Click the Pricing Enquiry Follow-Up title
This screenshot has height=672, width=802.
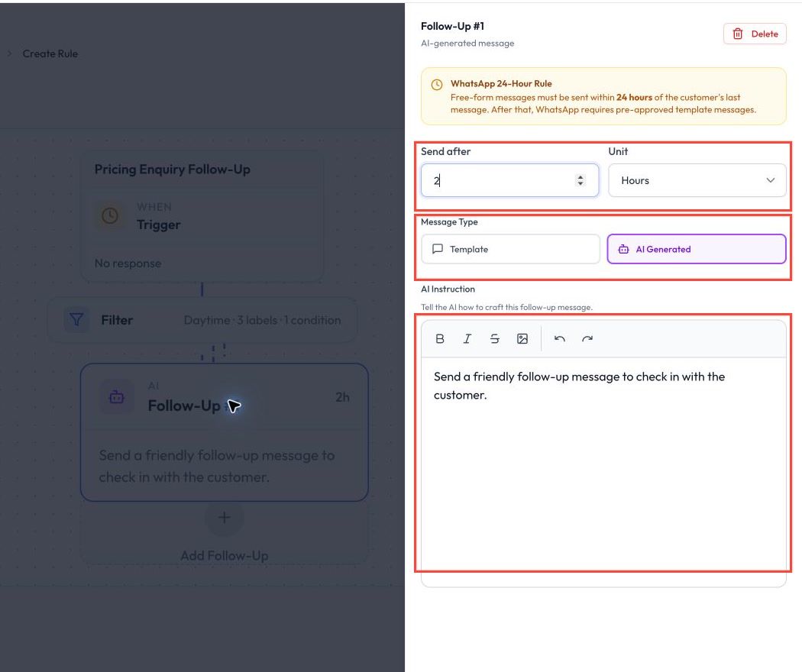pos(173,170)
